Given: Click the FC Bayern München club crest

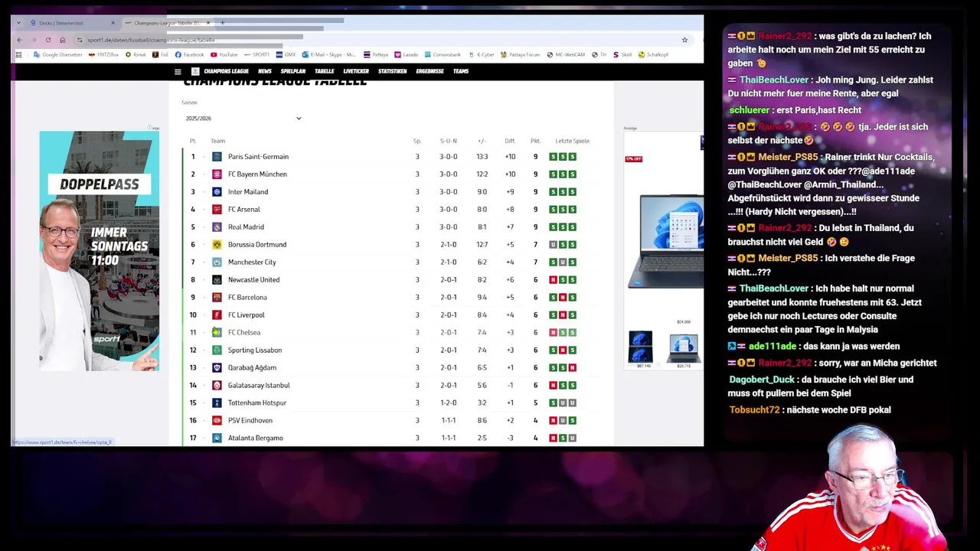Looking at the screenshot, I should (x=217, y=174).
